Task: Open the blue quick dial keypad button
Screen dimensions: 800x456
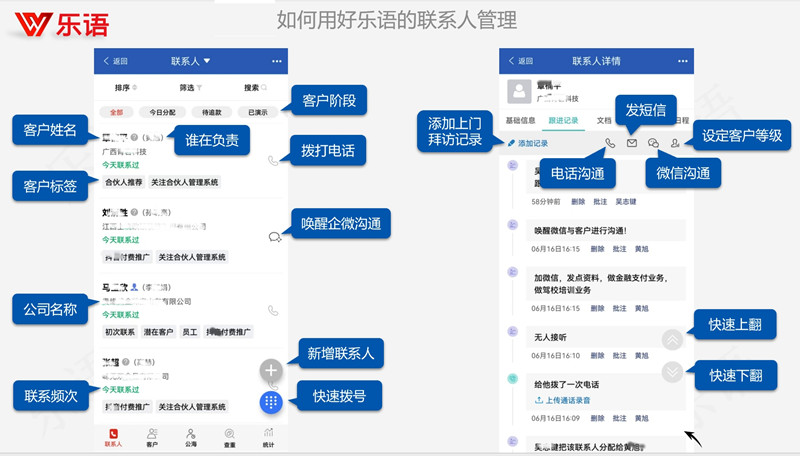Action: pos(271,402)
